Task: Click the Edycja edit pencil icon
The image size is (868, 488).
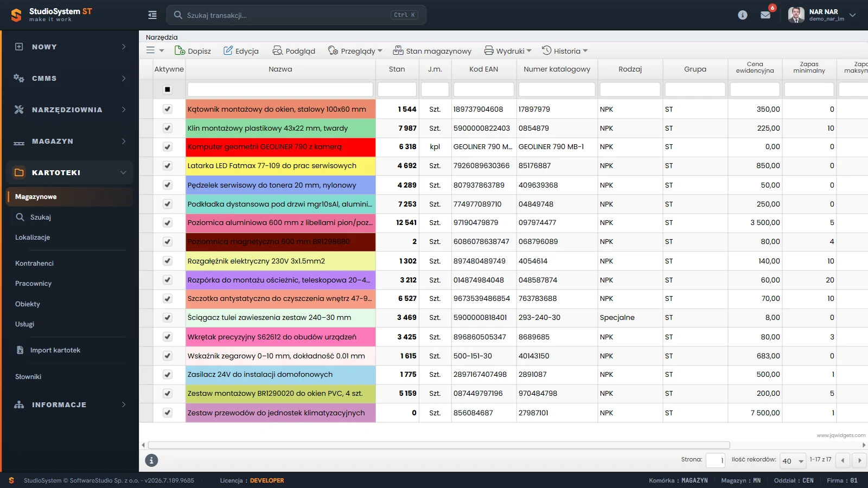Action: coord(228,50)
